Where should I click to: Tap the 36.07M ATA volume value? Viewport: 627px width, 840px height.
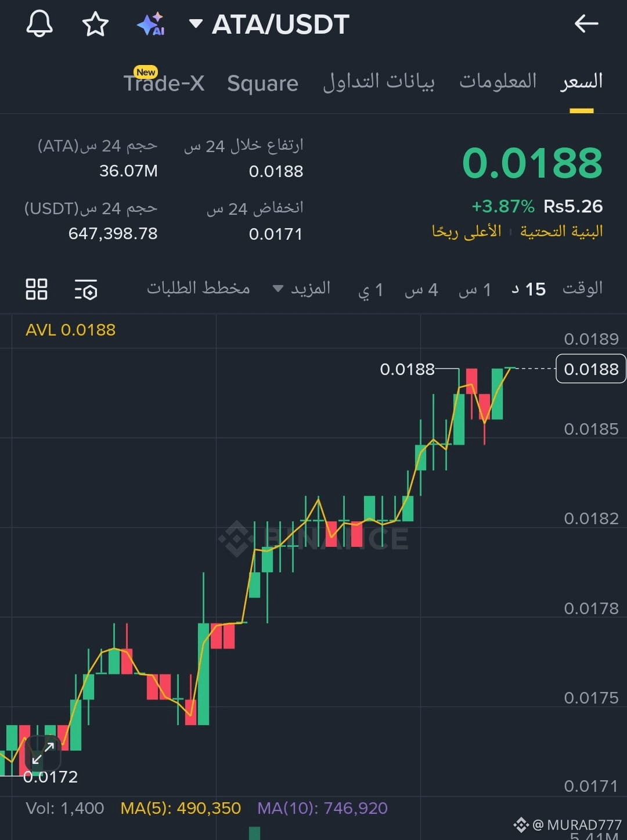[x=128, y=171]
